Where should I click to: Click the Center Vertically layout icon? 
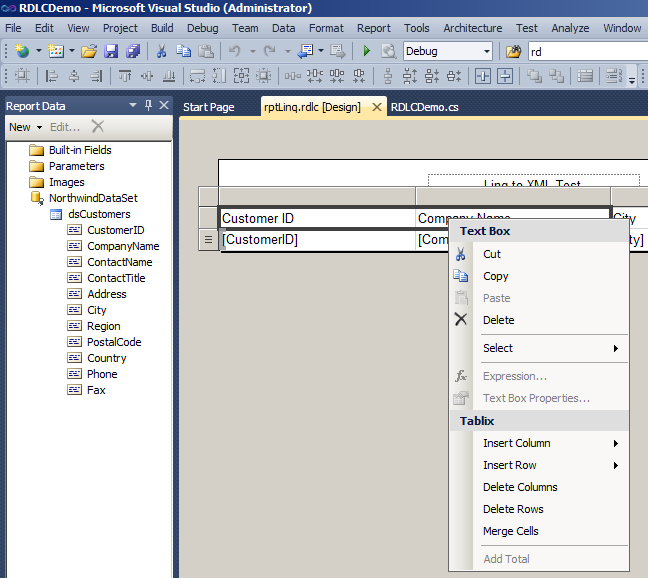(505, 76)
